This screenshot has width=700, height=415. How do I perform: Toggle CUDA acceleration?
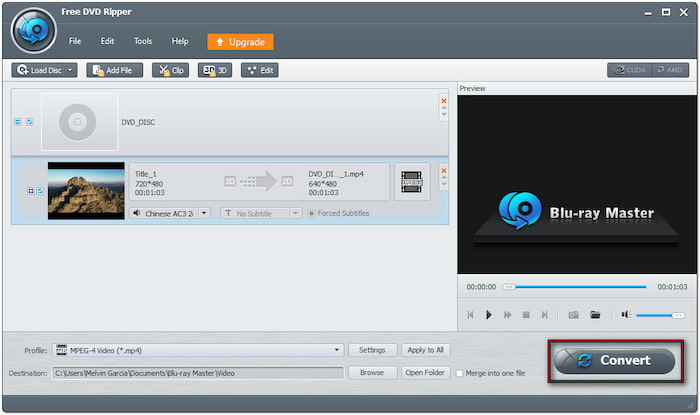[x=629, y=70]
